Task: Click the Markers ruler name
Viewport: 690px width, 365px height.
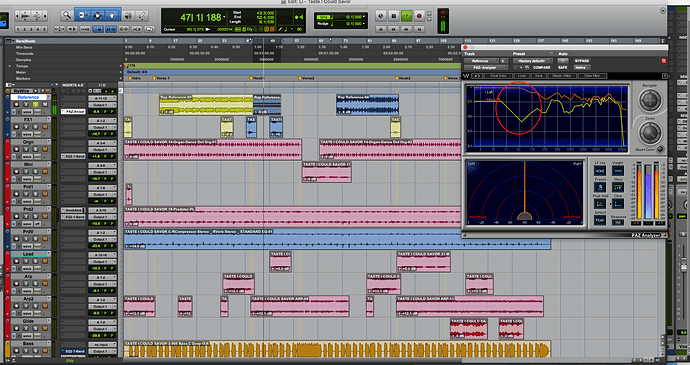Action: [x=23, y=78]
